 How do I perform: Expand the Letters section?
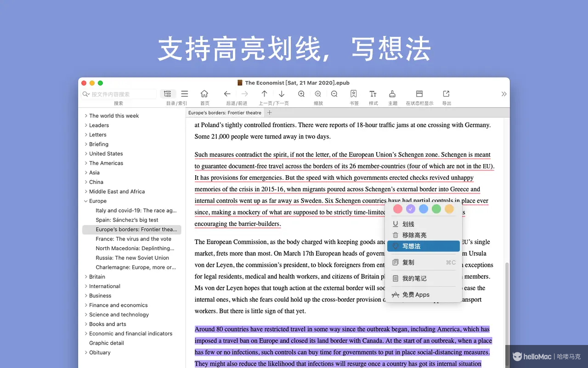[x=86, y=135]
